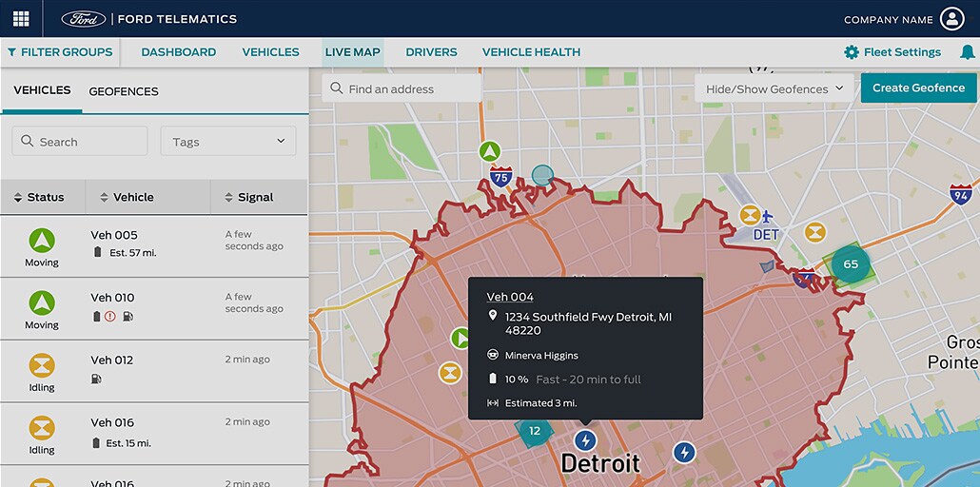Click the charging marker below the popup

(x=585, y=440)
